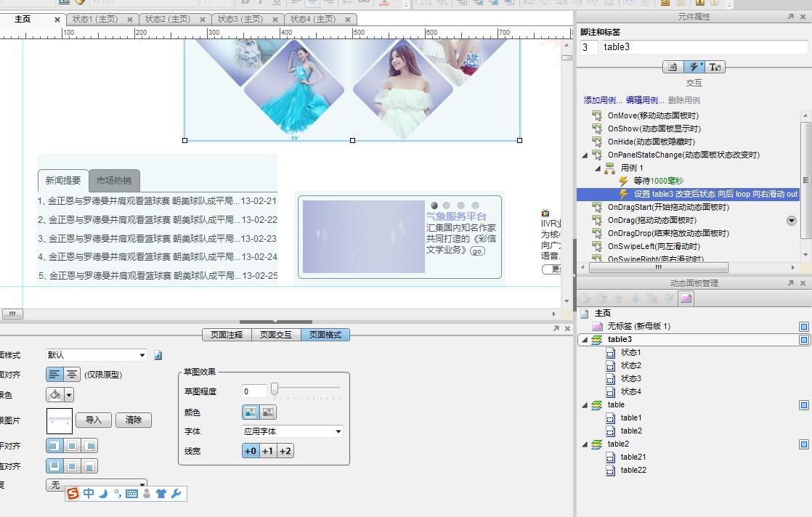Click the 编辑用例 link
812x517 pixels.
[645, 100]
